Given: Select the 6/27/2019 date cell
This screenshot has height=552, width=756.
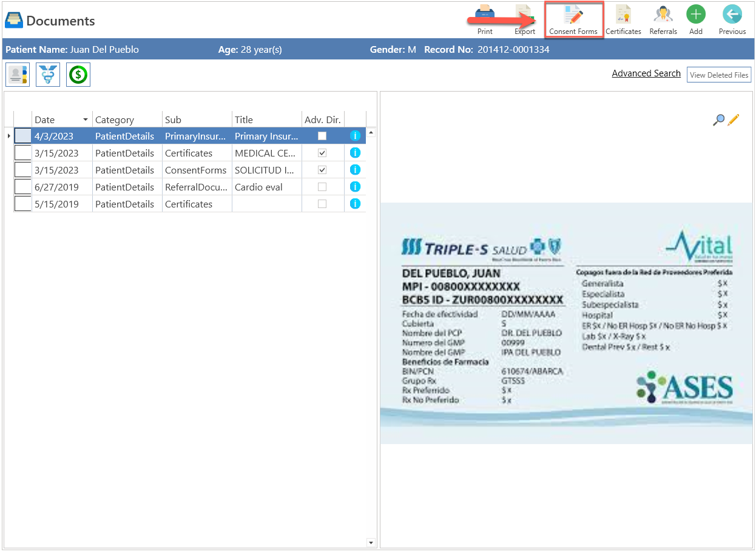Looking at the screenshot, I should click(62, 187).
